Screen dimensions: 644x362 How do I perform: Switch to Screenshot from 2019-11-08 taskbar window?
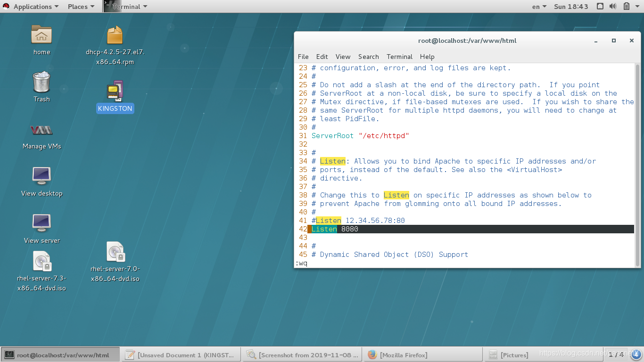[303, 355]
